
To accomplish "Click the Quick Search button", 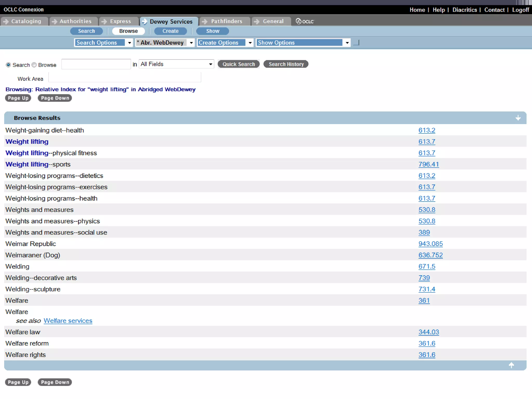I will pyautogui.click(x=238, y=64).
